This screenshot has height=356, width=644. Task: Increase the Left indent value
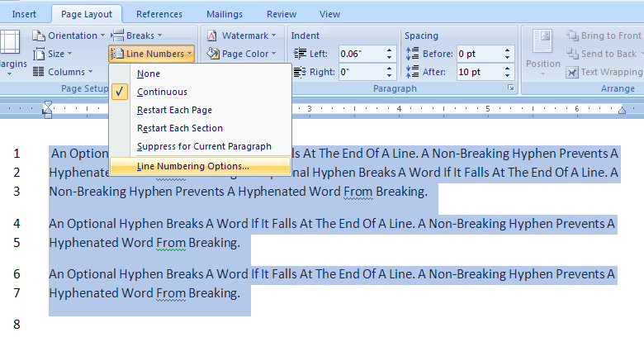point(389,50)
